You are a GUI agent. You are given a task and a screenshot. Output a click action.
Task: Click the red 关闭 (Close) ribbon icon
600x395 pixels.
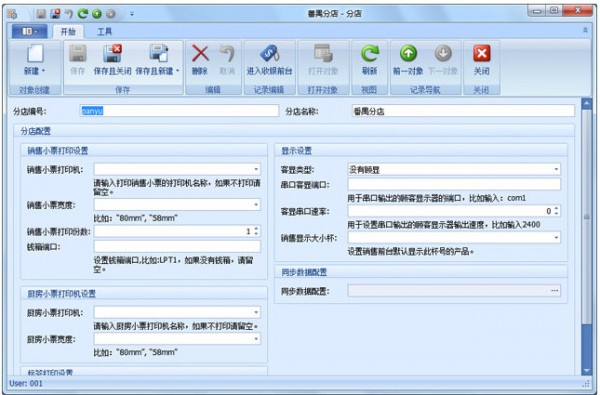[482, 54]
